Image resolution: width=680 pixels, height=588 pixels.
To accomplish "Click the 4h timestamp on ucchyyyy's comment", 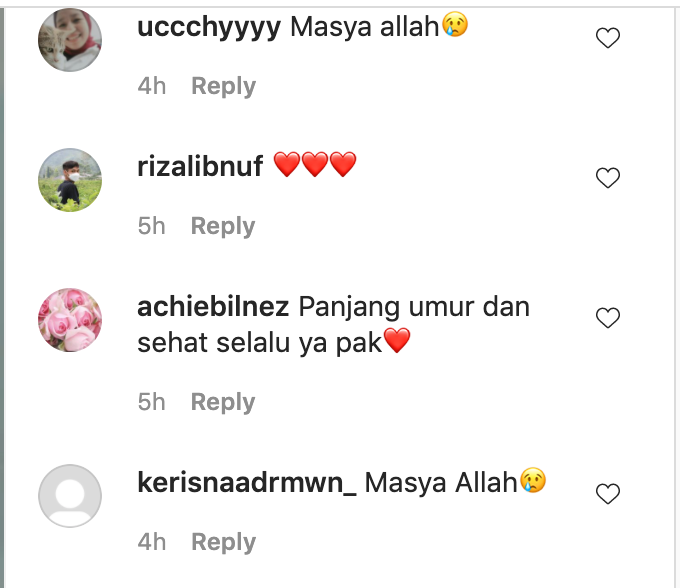I will (152, 86).
